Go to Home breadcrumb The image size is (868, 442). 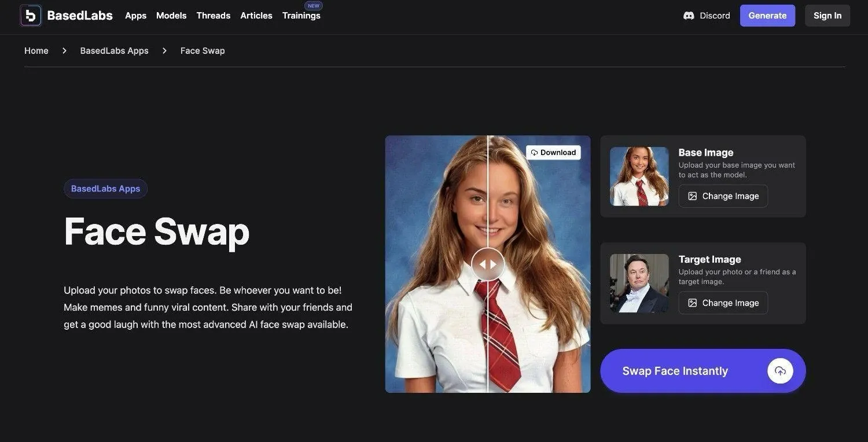coord(36,51)
